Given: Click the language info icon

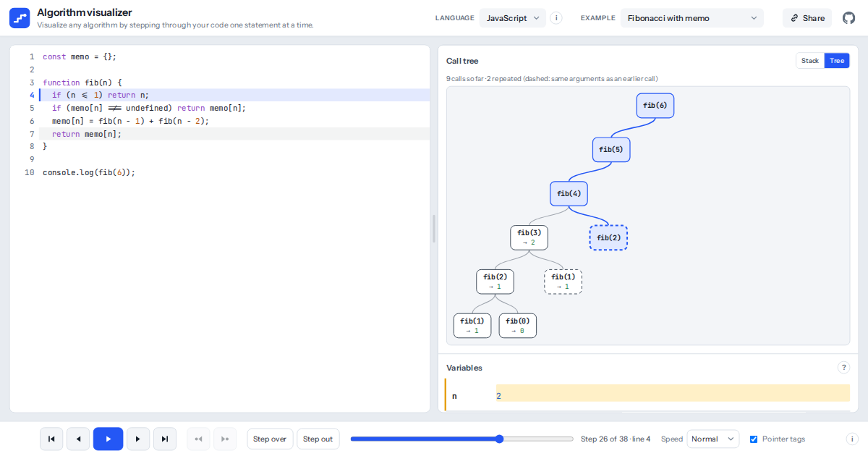Looking at the screenshot, I should point(556,18).
